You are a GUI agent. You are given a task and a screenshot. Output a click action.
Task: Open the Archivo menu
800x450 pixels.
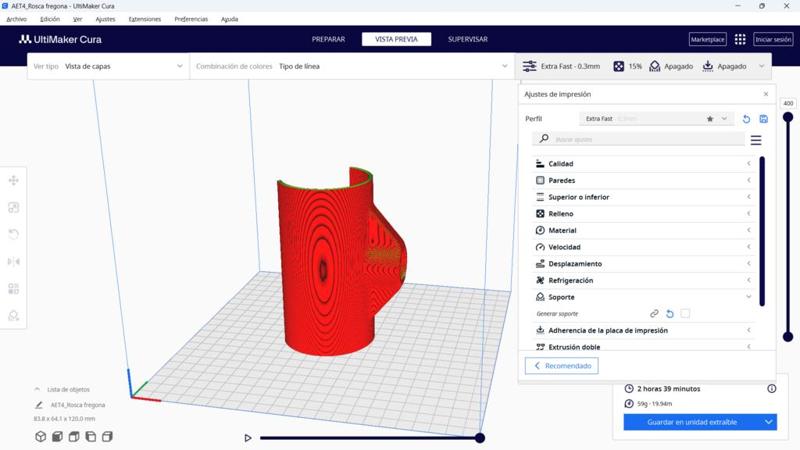pos(16,19)
